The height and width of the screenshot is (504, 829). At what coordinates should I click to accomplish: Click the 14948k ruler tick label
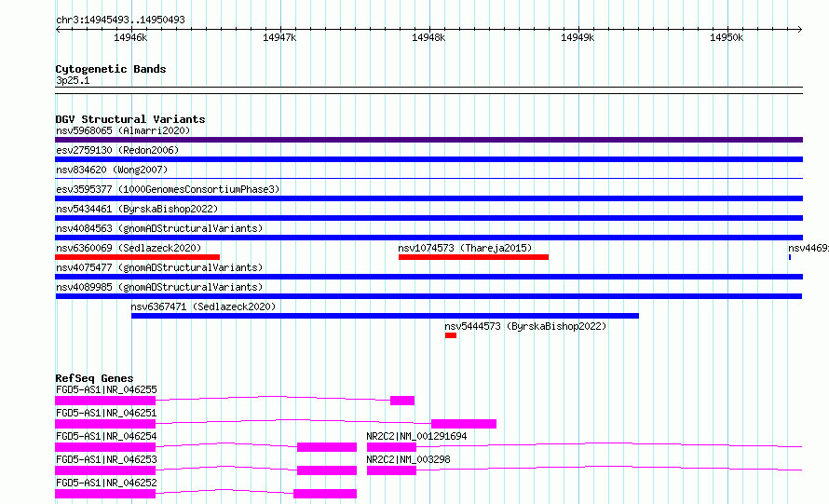click(428, 37)
